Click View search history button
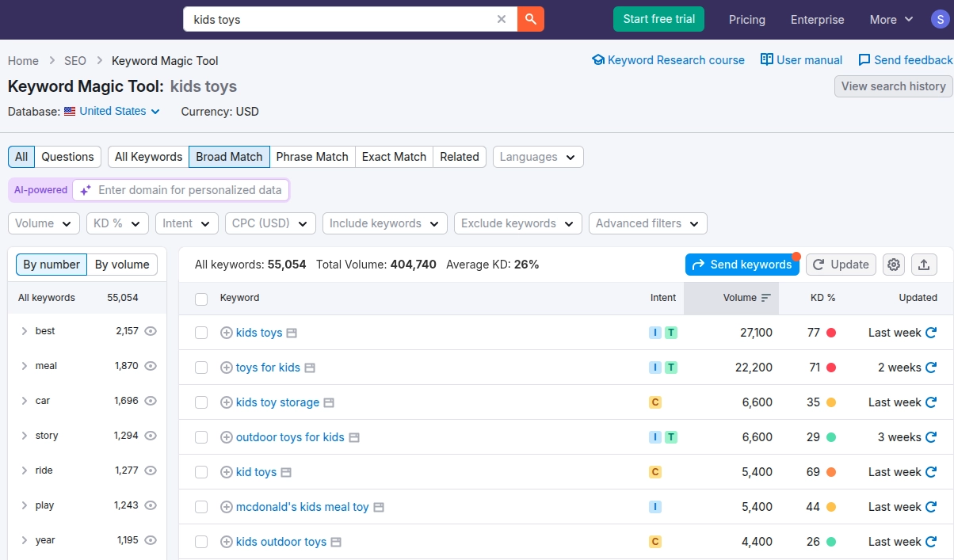The height and width of the screenshot is (560, 954). 894,86
